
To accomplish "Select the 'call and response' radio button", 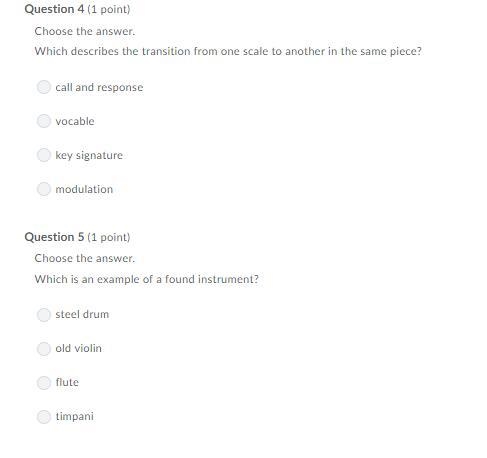I will [44, 87].
